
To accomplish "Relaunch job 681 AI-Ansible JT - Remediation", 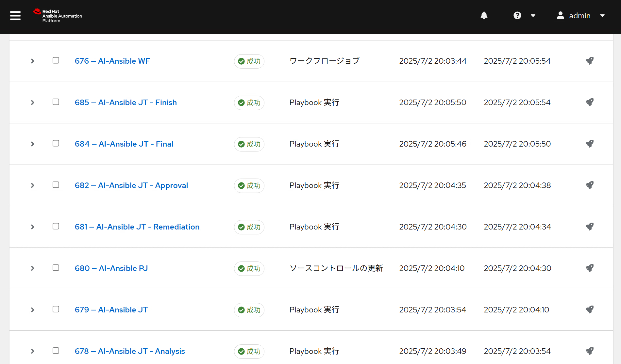I will 590,227.
